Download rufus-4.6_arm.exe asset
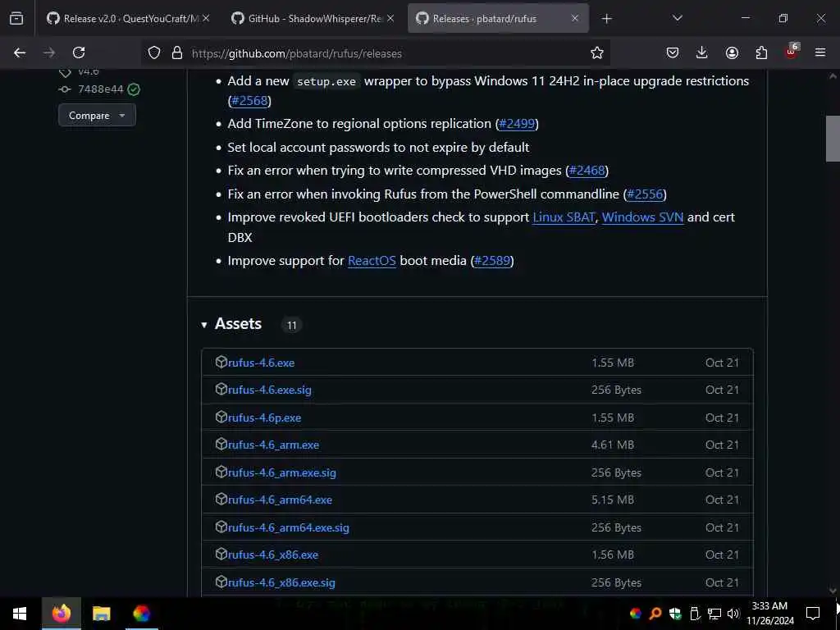840x630 pixels. pyautogui.click(x=273, y=445)
